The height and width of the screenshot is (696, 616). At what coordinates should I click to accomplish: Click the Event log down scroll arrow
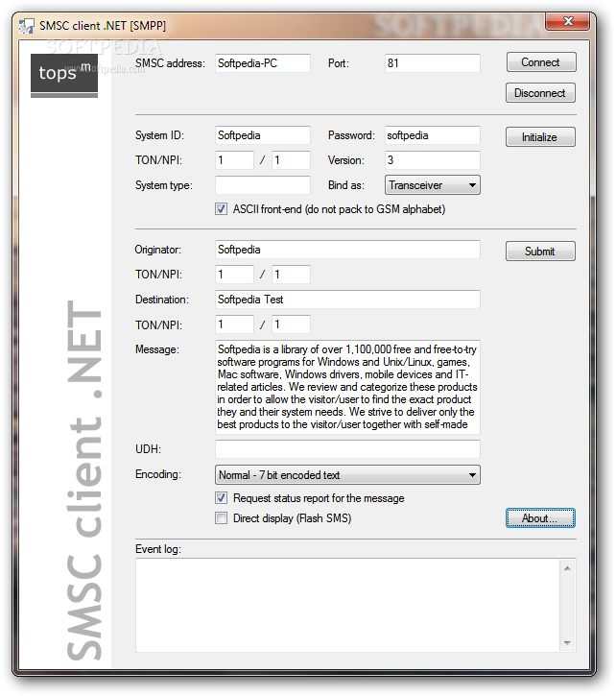pyautogui.click(x=567, y=643)
